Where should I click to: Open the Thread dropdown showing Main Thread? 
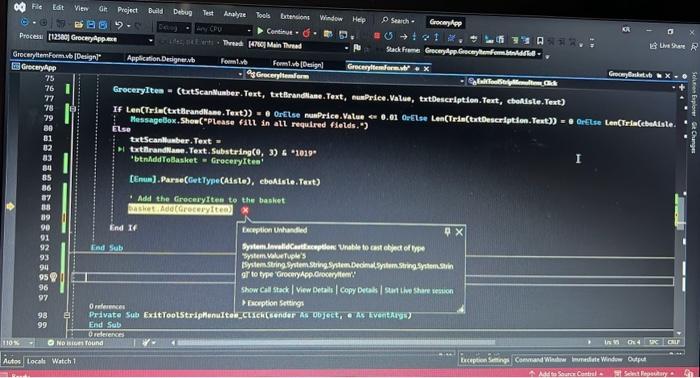click(346, 47)
